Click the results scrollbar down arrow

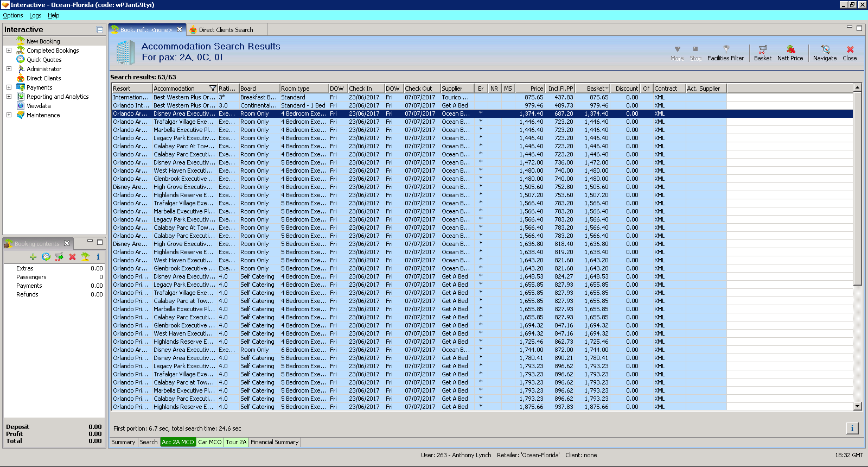point(857,406)
